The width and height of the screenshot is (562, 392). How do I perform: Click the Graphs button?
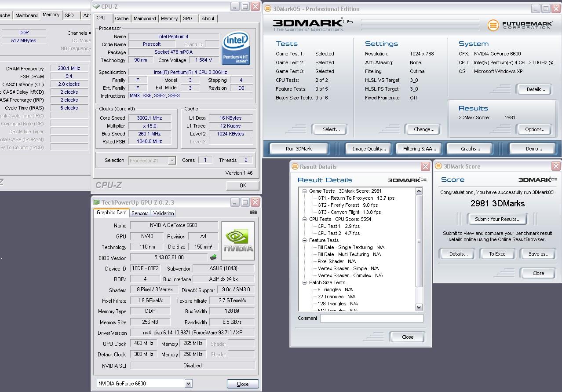pyautogui.click(x=471, y=149)
